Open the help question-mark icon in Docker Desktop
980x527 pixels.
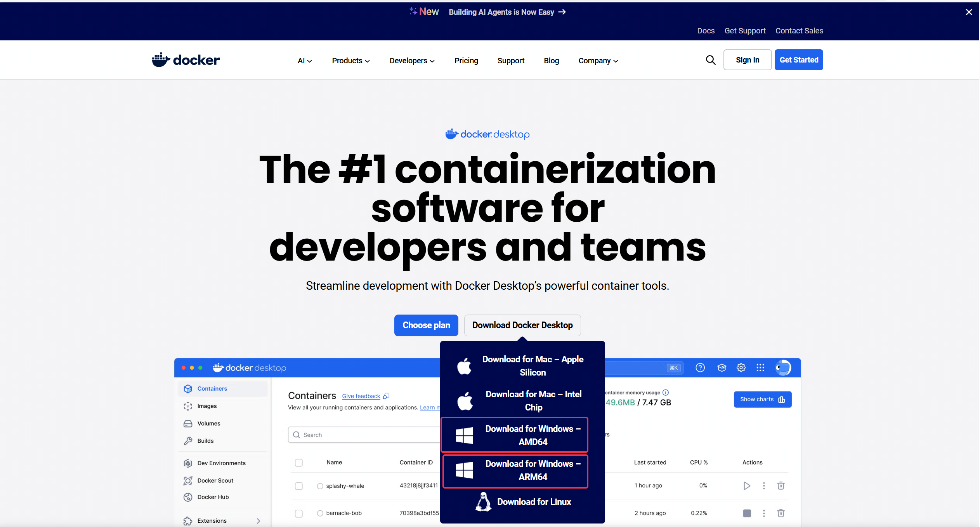coord(700,367)
